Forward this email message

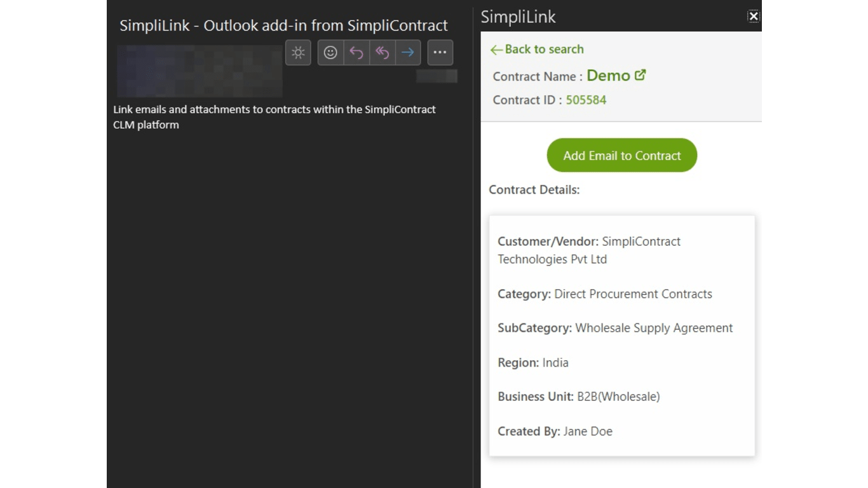tap(408, 53)
